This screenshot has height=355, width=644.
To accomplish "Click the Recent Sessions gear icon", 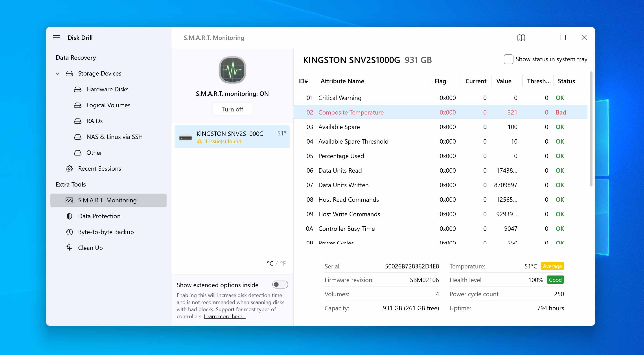I will pos(69,169).
